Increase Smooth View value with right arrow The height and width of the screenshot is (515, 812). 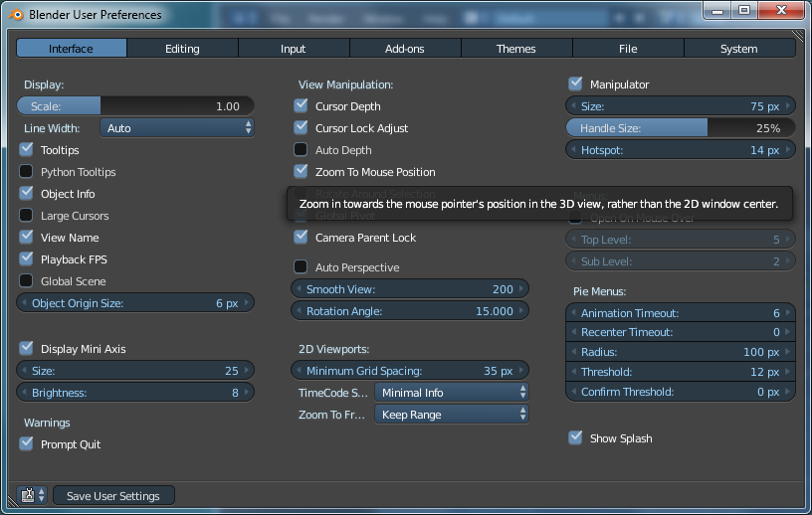pyautogui.click(x=521, y=288)
